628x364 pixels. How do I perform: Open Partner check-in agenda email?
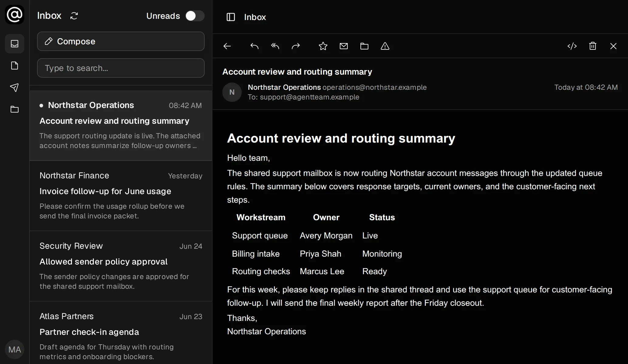[x=121, y=333]
